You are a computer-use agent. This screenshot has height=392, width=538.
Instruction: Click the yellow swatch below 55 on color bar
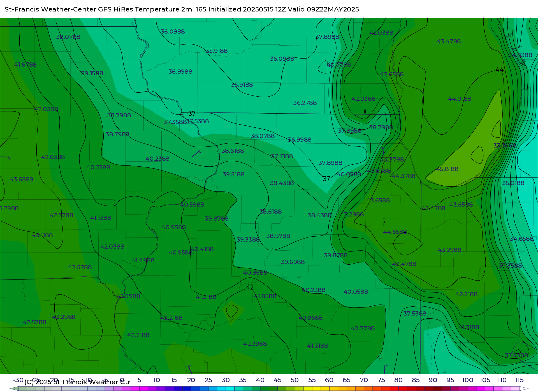coord(316,389)
